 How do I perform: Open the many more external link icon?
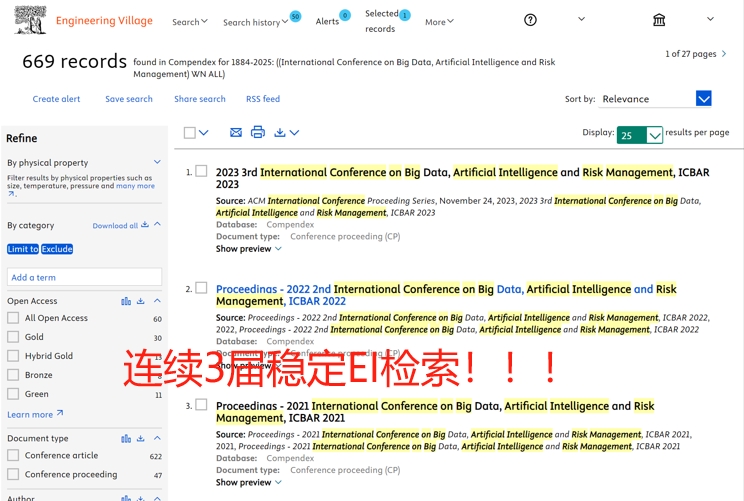point(11,194)
